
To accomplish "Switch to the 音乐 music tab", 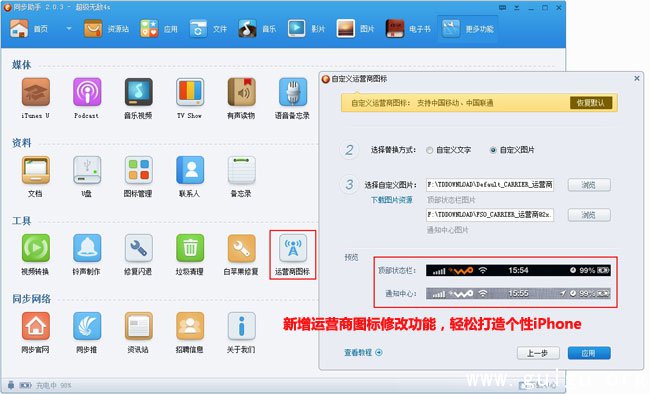I will (257, 29).
